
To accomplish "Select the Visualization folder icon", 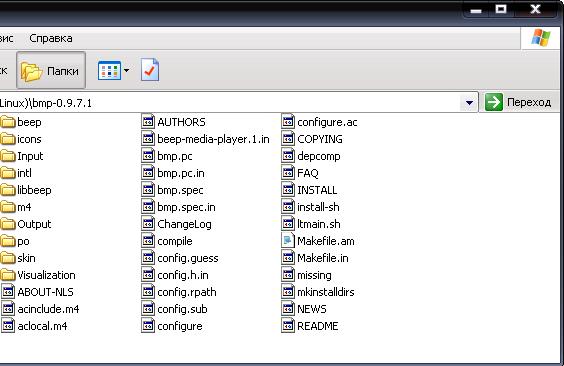I will tap(8, 275).
